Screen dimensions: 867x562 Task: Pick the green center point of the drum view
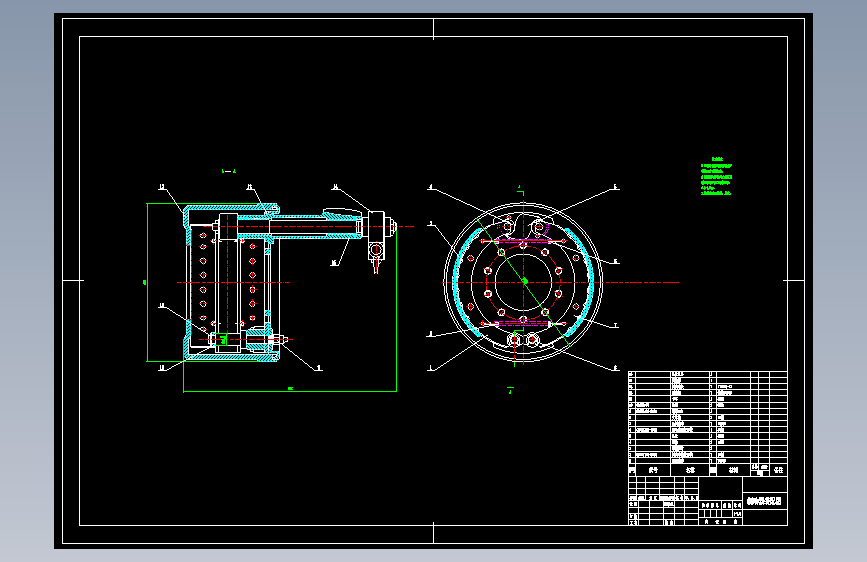(x=524, y=282)
